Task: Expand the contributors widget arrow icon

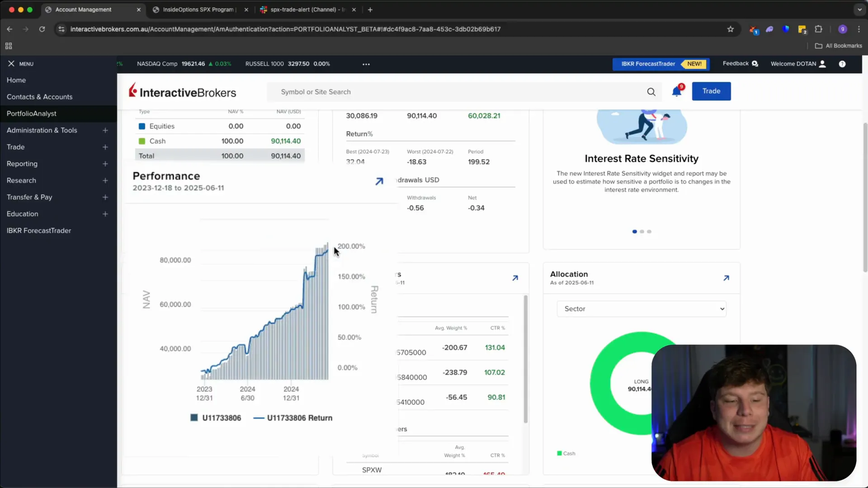Action: tap(515, 278)
